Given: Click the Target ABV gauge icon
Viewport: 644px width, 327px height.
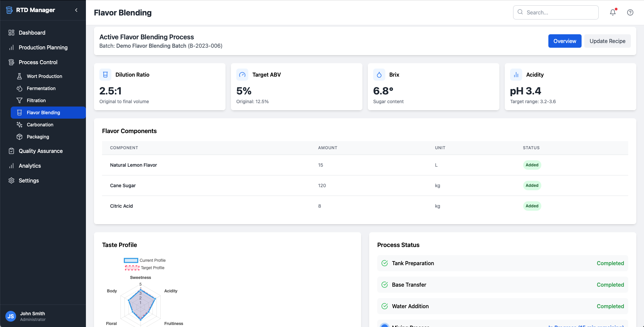Looking at the screenshot, I should (242, 75).
